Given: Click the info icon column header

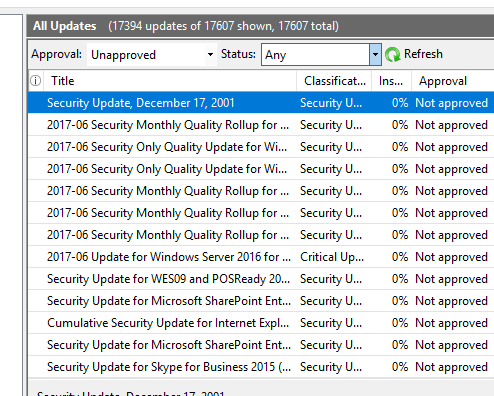Looking at the screenshot, I should click(x=36, y=81).
